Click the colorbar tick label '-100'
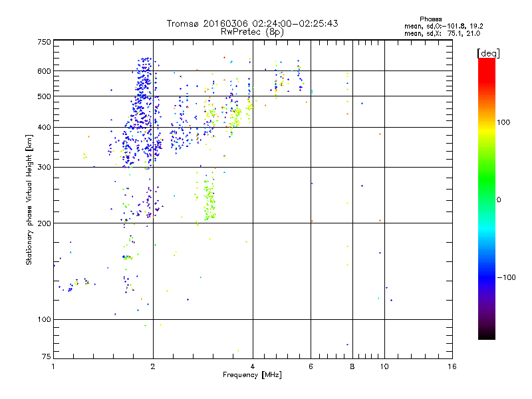Screen dimensions: 532x399 [x=506, y=277]
